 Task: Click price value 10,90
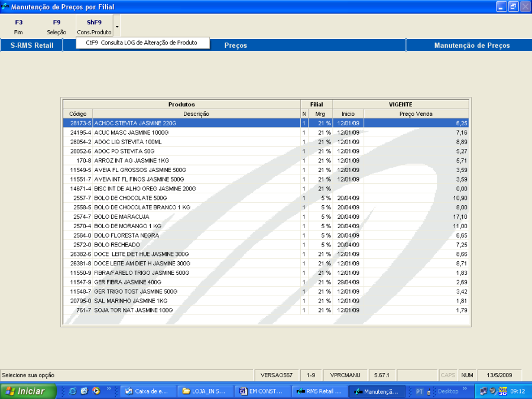460,198
